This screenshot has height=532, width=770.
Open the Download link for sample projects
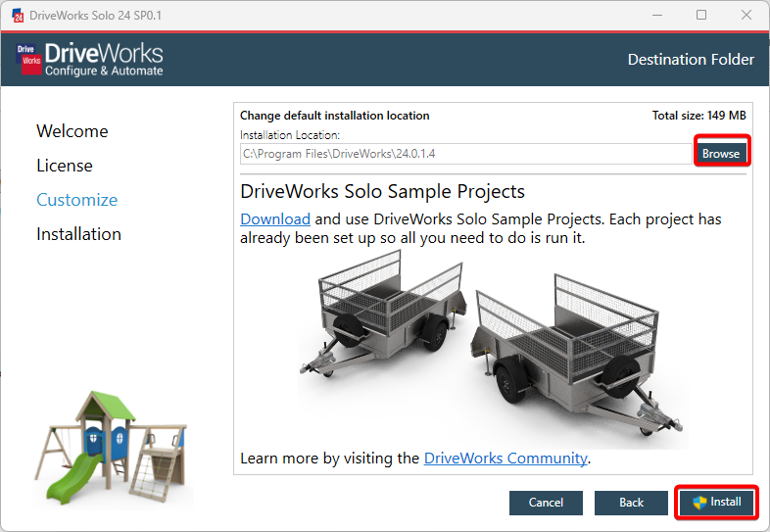tap(275, 219)
